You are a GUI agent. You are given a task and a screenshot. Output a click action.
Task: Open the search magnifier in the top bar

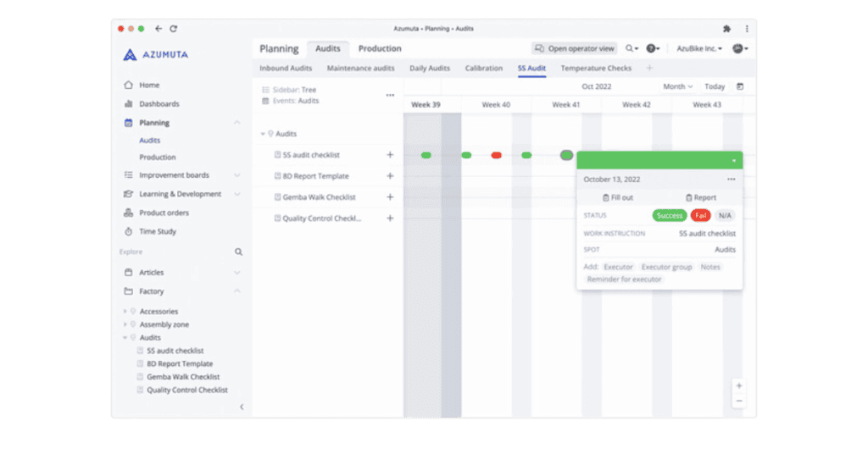coord(632,48)
